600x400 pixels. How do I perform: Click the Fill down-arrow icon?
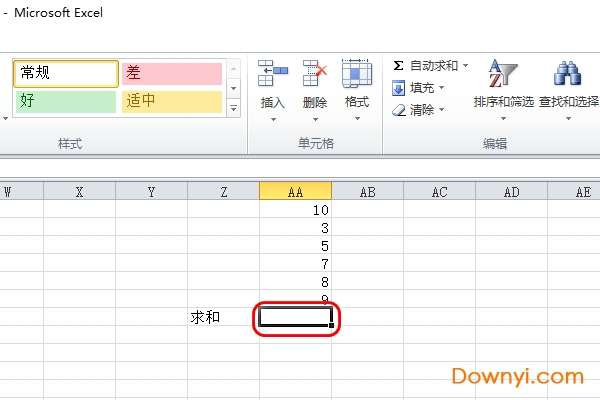[x=398, y=88]
